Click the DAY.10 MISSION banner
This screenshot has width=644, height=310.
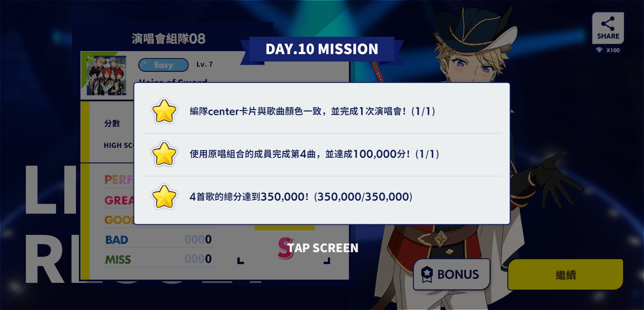click(x=322, y=49)
